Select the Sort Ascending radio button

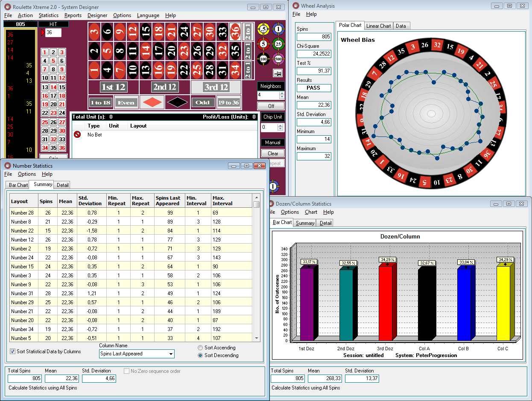coord(200,348)
